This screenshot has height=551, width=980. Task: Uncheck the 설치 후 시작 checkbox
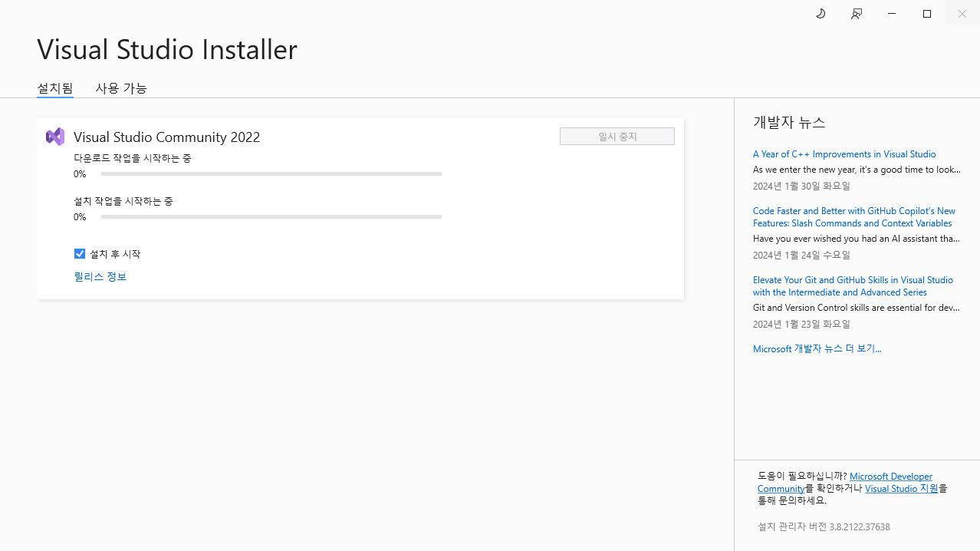click(x=80, y=253)
